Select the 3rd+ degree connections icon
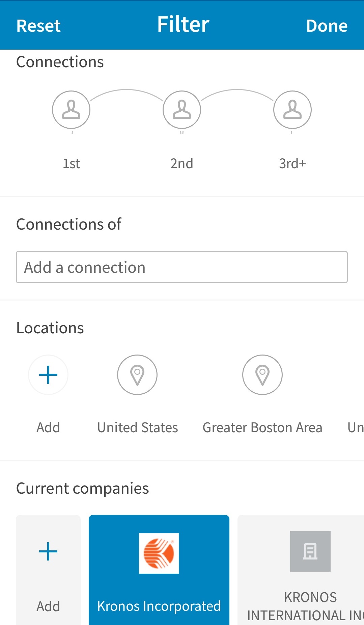The image size is (364, 625). click(x=292, y=110)
